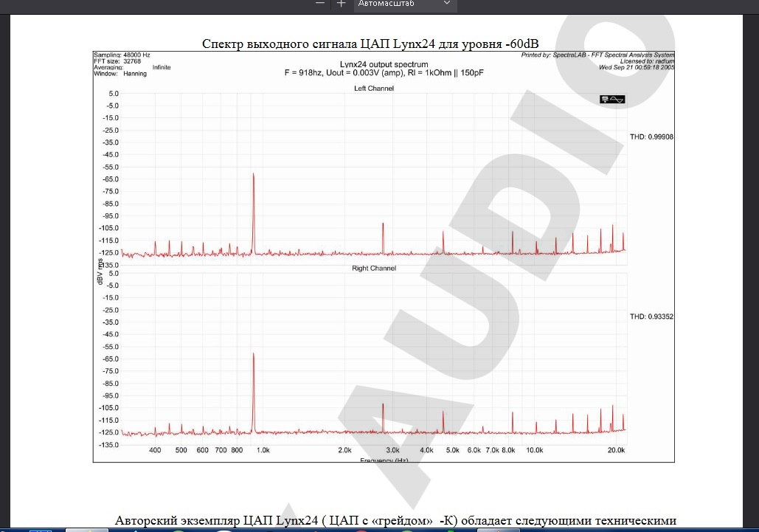Click the '-45.0' label on Right Channel axis
This screenshot has height=532, width=759.
[x=111, y=334]
